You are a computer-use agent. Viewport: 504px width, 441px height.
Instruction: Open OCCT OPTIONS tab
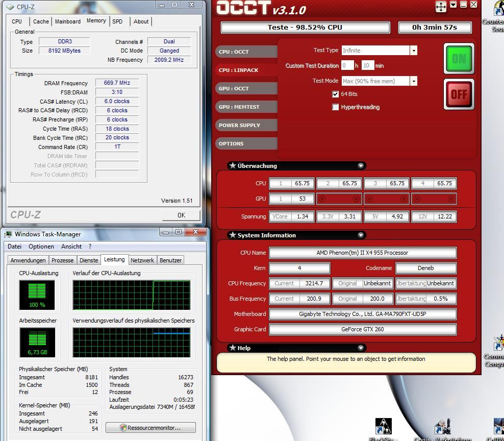[x=246, y=143]
